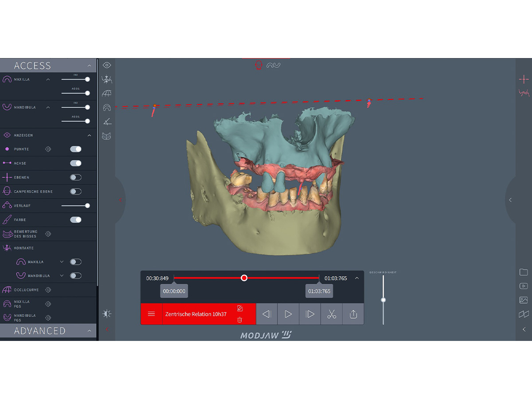Click the brightness icon at bottom left

click(107, 314)
